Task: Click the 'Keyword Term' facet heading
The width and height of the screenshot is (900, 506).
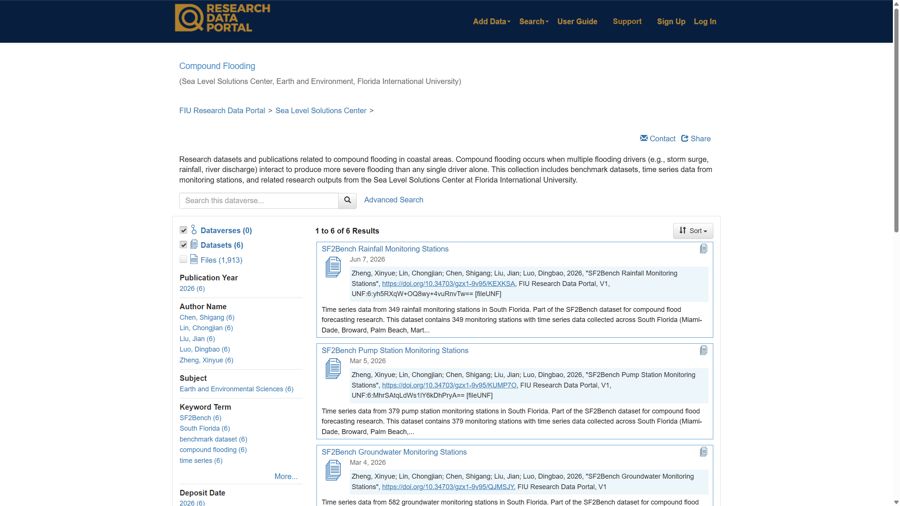Action: click(x=205, y=407)
